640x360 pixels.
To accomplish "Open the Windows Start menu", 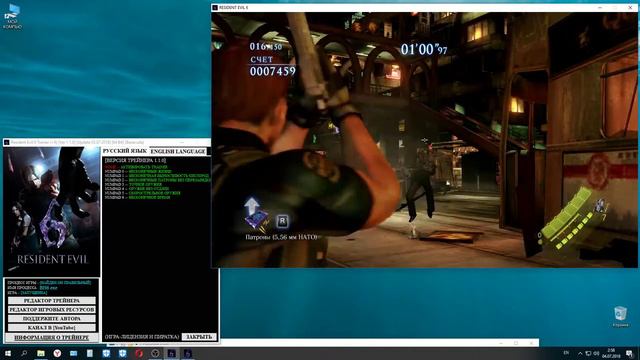I will pyautogui.click(x=7, y=353).
